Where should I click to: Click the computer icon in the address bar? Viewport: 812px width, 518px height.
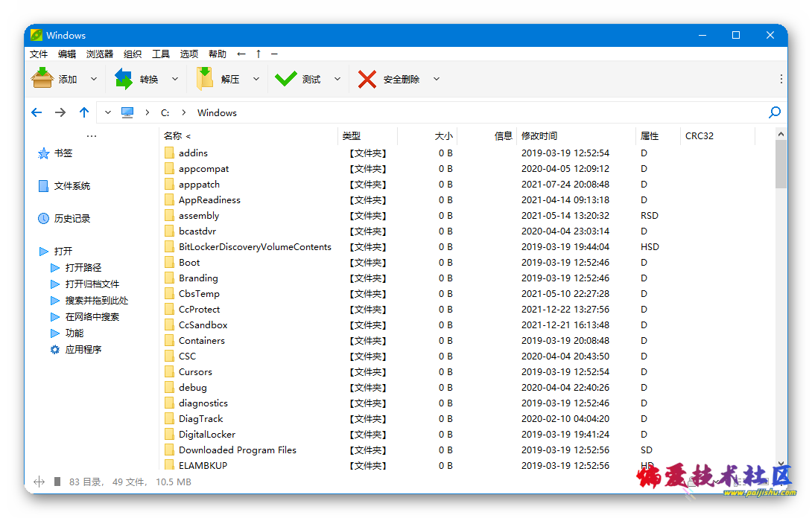click(x=127, y=112)
